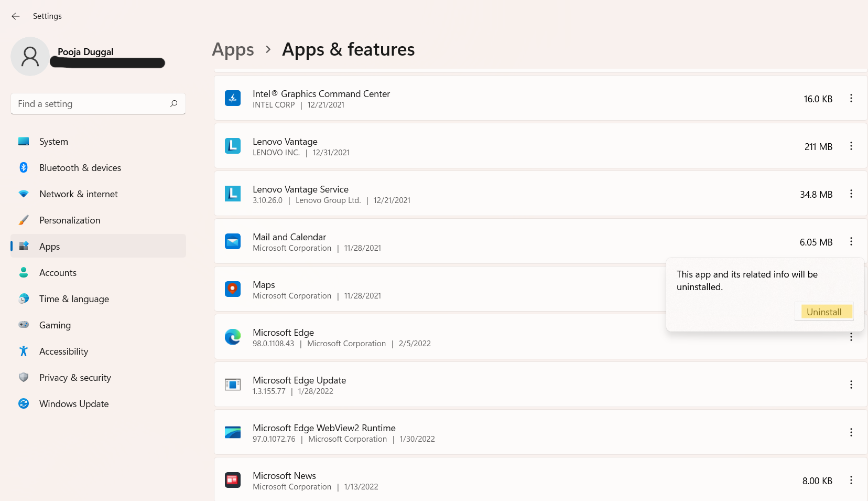The image size is (868, 501).
Task: Click the Apps breadcrumb link
Action: pos(233,49)
